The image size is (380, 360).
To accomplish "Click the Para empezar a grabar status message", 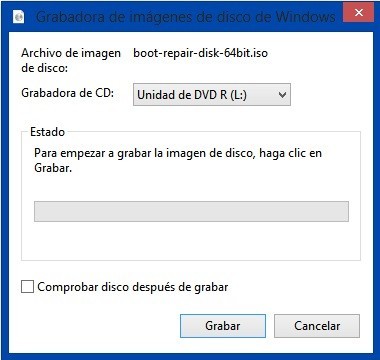I will [x=178, y=160].
